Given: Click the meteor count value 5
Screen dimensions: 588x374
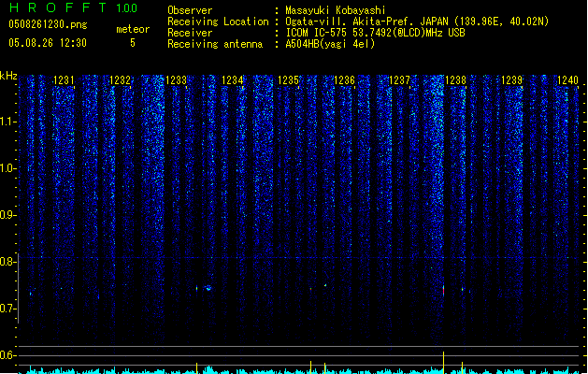Looking at the screenshot, I should [133, 43].
